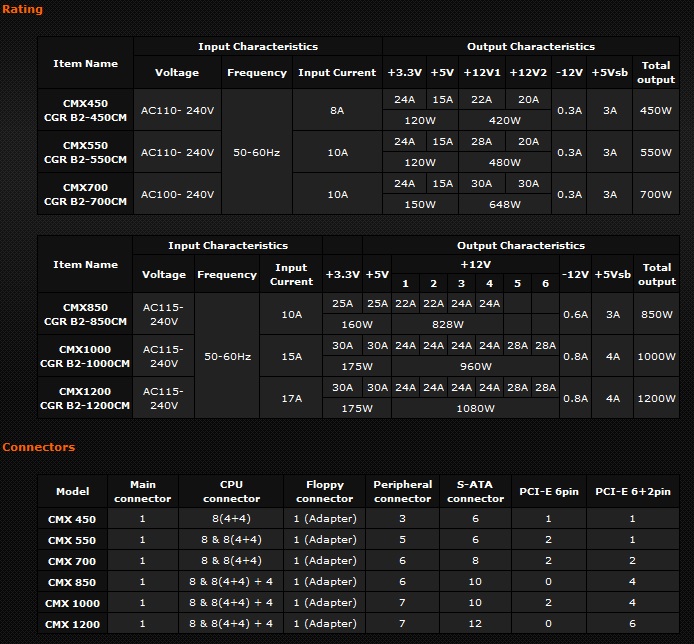Click the +12V1 column header
Screen dimensions: 694x644
tap(482, 73)
